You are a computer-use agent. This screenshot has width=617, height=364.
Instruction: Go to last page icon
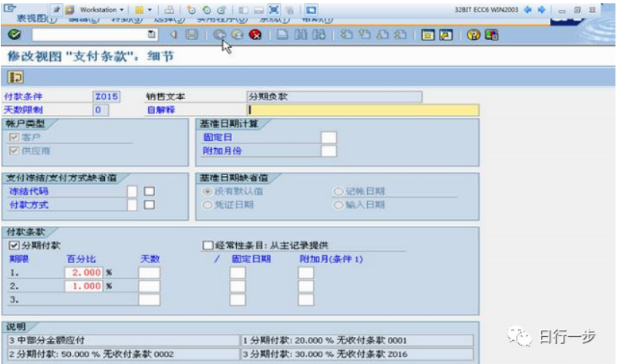[400, 35]
